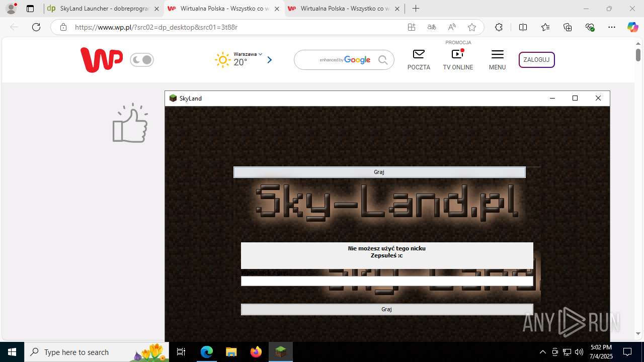Click the top Graj button in SkyLand

(x=379, y=172)
